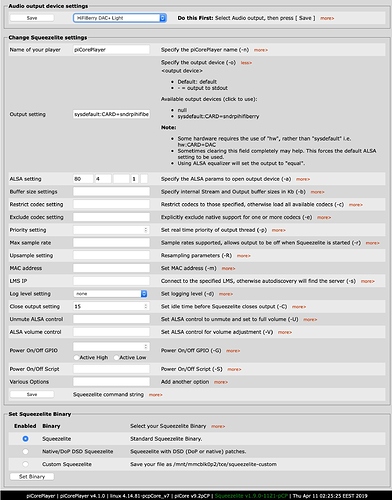Open 'more' help for logging level
This screenshot has height=500, width=392.
pos(226,294)
